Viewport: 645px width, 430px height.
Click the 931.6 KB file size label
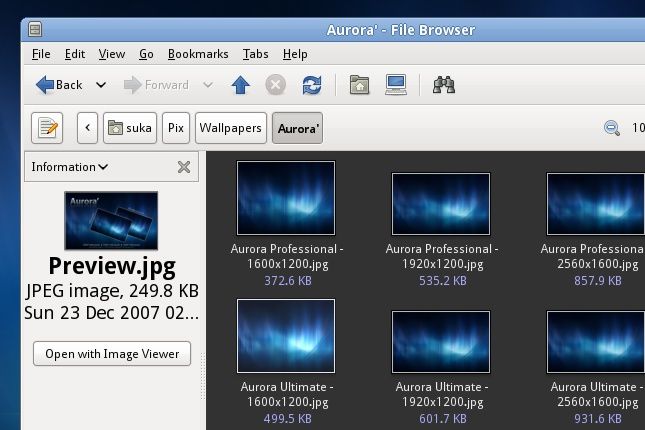point(598,419)
